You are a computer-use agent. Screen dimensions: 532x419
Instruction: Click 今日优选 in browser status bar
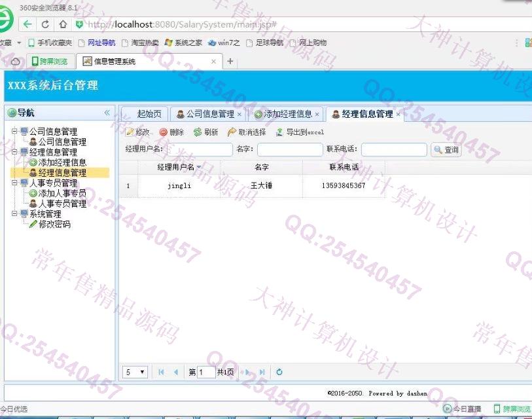pyautogui.click(x=14, y=409)
